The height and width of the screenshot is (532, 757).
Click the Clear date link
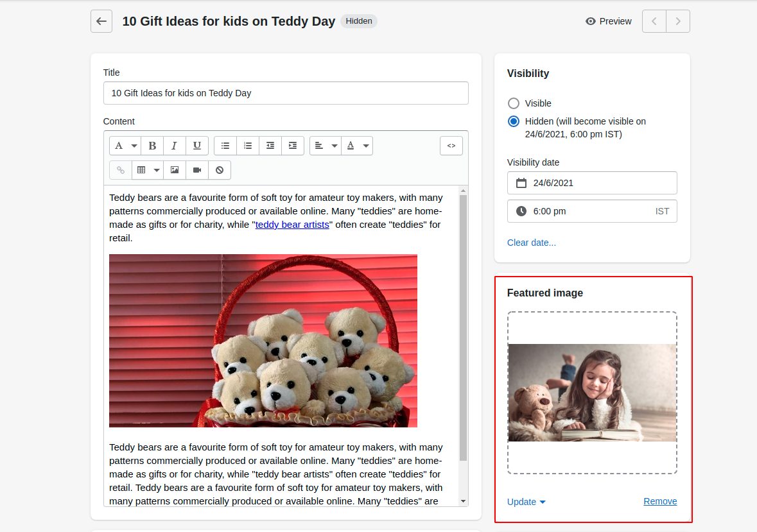pyautogui.click(x=532, y=243)
